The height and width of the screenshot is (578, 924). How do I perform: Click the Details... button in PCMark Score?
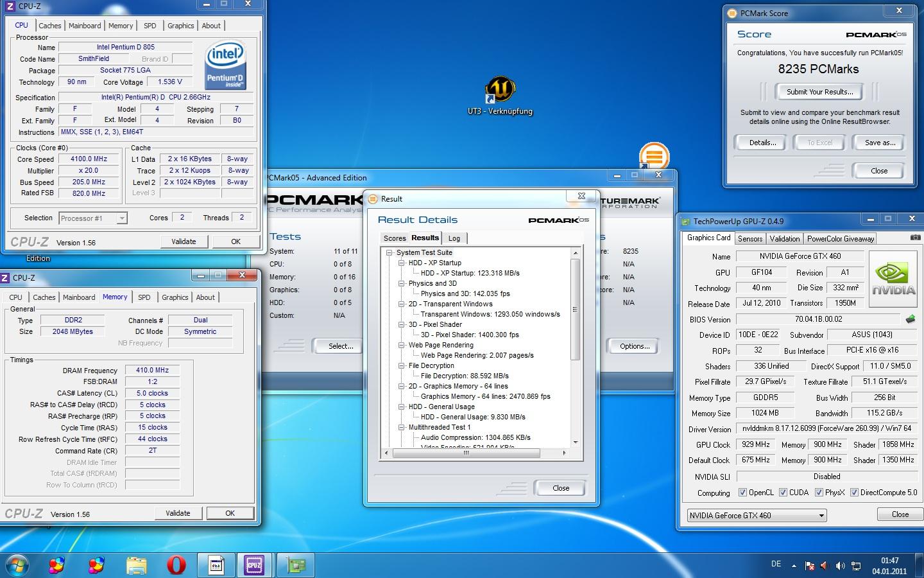(x=762, y=143)
